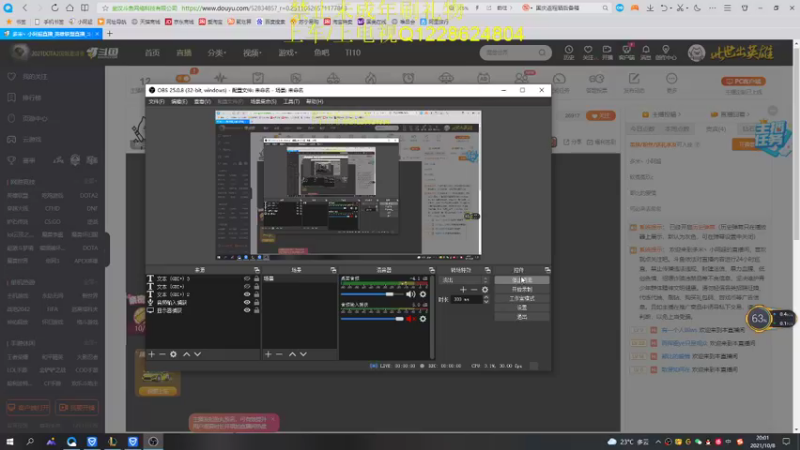Screen dimensions: 800x450
Task: Unmute mic audio with the red speaker icon
Action: [411, 319]
